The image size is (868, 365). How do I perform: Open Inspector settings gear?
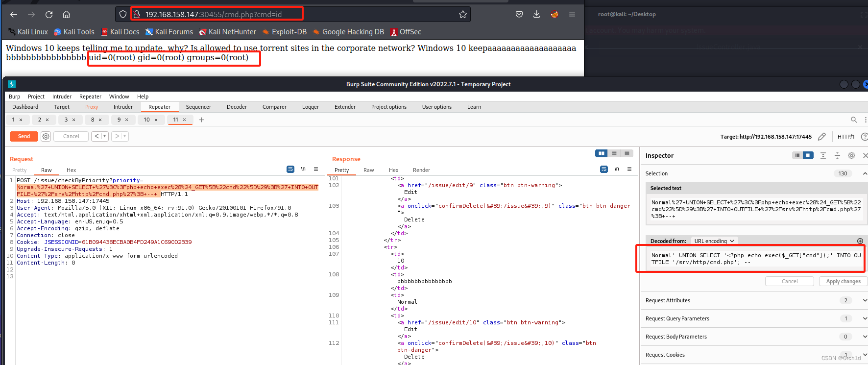(x=851, y=155)
